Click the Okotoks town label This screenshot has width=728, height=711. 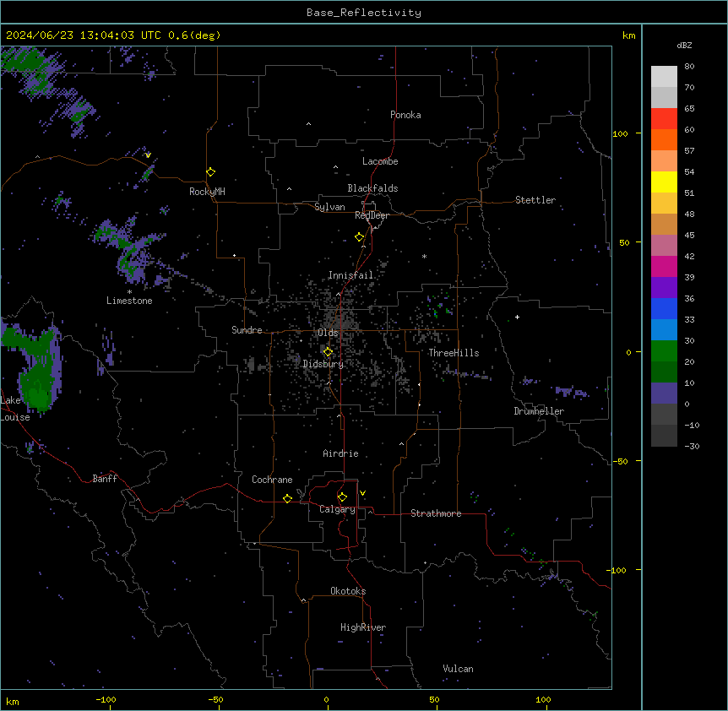click(x=348, y=591)
